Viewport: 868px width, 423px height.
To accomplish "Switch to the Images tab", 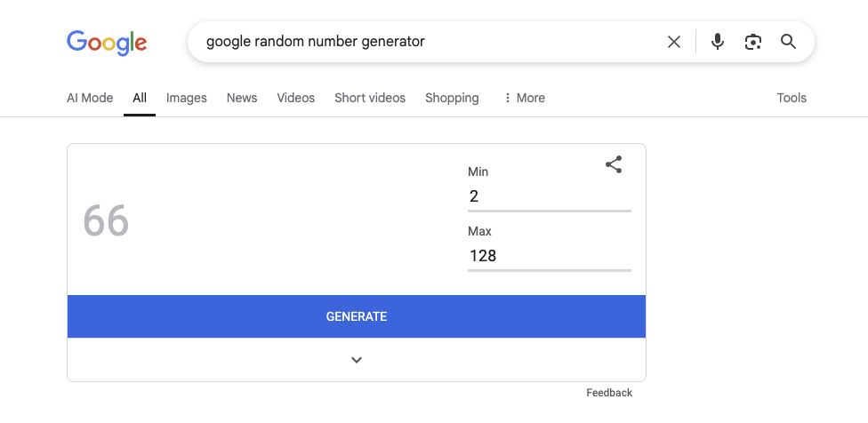I will [187, 98].
